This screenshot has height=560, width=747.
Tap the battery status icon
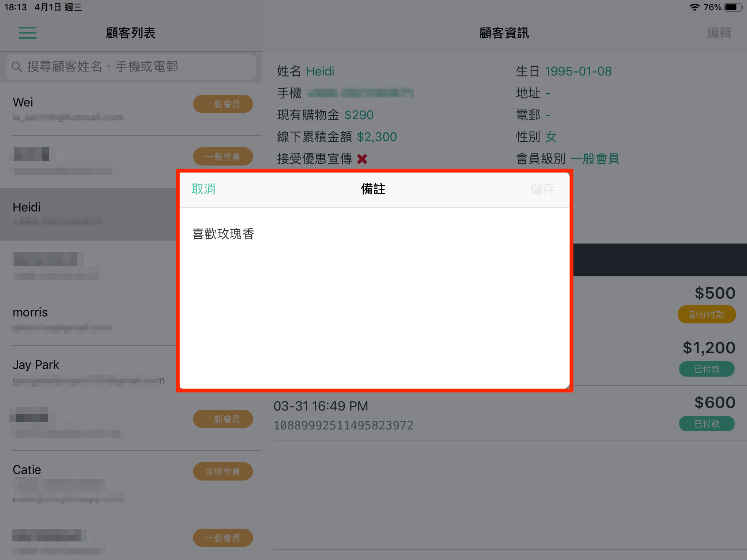point(734,7)
